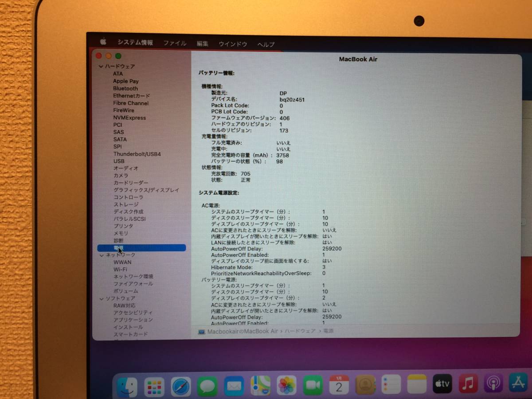Screen dimensions: 532x399
Task: Collapse the ハードウェア section
Action: pos(101,66)
